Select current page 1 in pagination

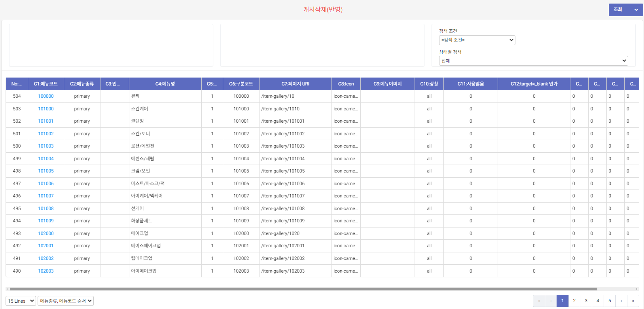tap(563, 301)
